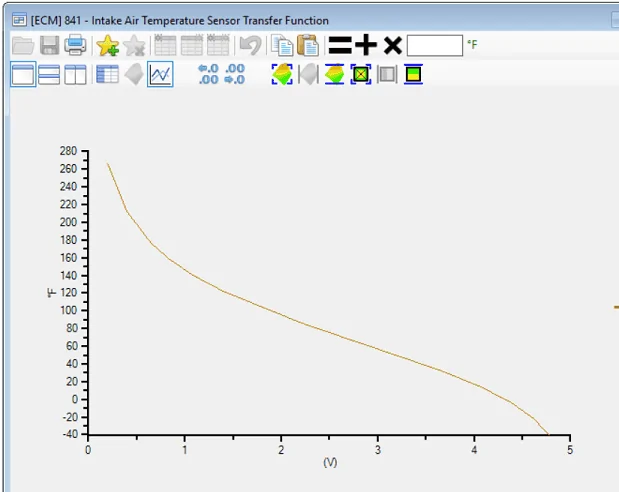Click the green boxed X selection icon
Viewport: 619px width, 492px height.
tap(361, 74)
